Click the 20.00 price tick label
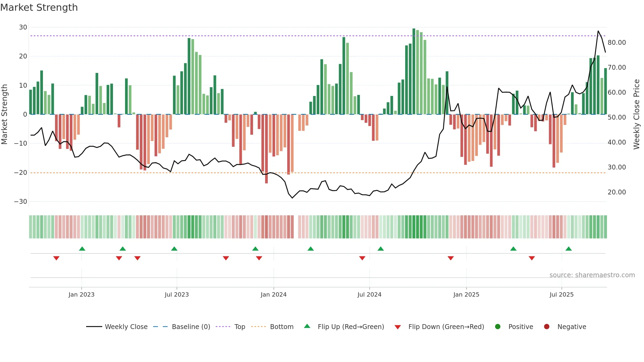Screen dimensions: 644x362 click(617, 192)
